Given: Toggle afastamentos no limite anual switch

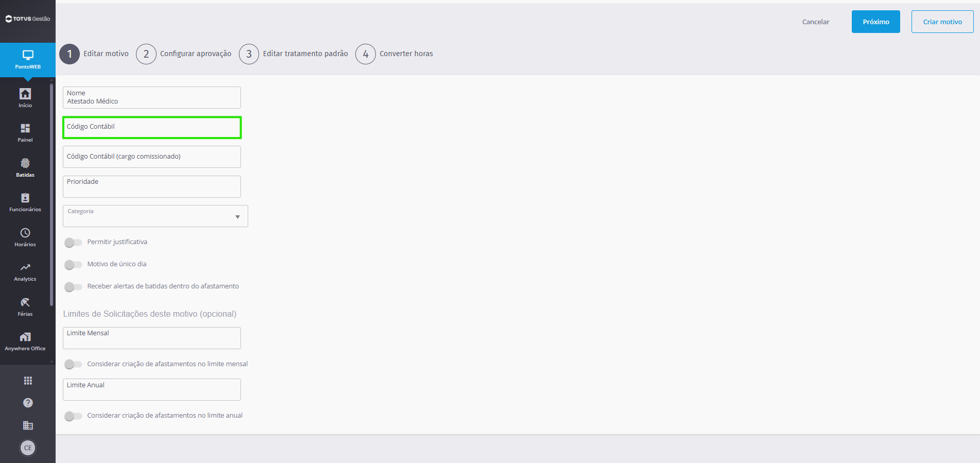Looking at the screenshot, I should click(x=73, y=416).
